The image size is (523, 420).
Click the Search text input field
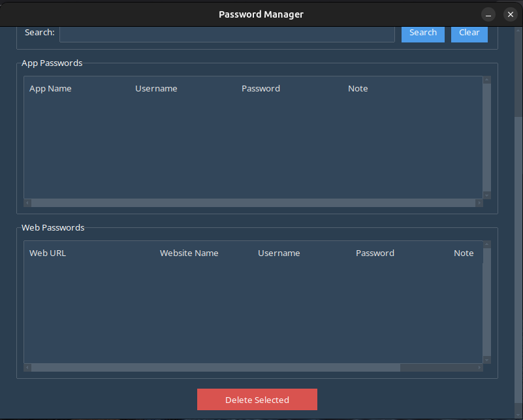click(x=227, y=33)
